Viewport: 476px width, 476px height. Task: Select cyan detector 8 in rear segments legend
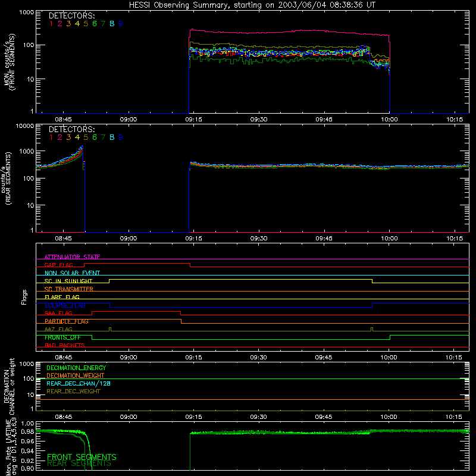[112, 137]
